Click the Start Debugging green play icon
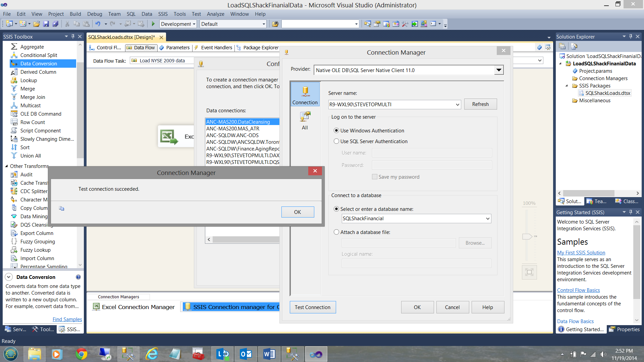 point(153,24)
